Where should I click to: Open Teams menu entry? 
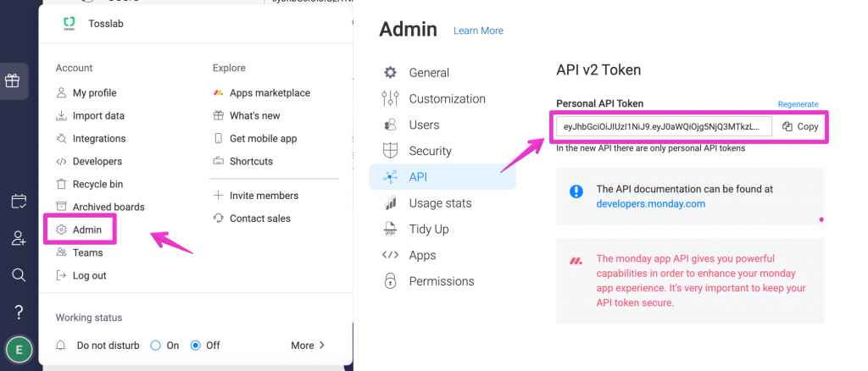(87, 252)
